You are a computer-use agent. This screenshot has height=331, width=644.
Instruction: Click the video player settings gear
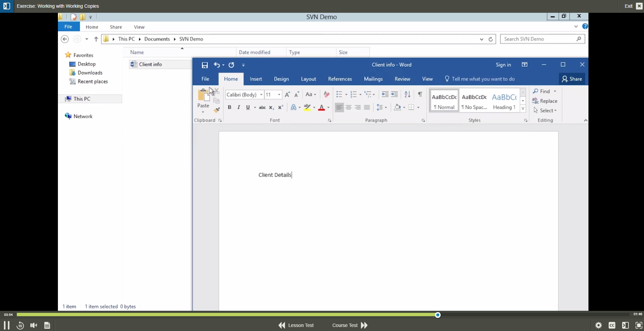pyautogui.click(x=598, y=325)
